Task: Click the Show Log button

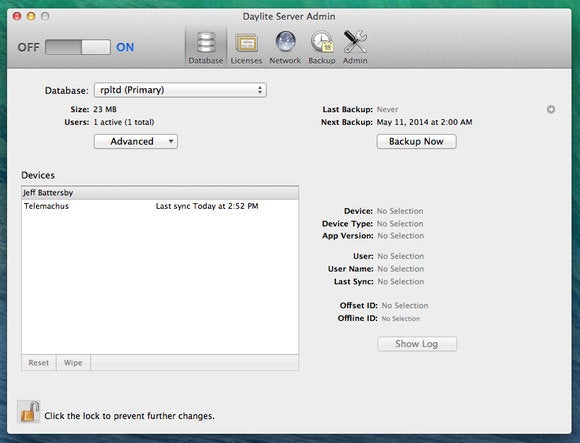Action: click(x=417, y=344)
